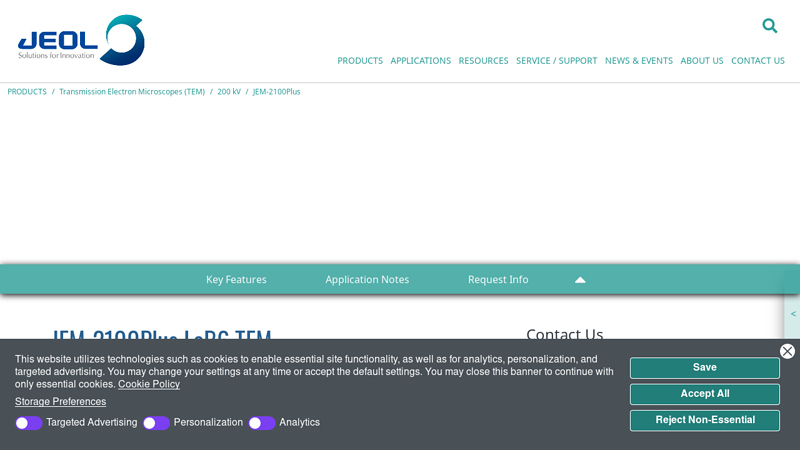Expand the right side panel arrow

pyautogui.click(x=793, y=314)
